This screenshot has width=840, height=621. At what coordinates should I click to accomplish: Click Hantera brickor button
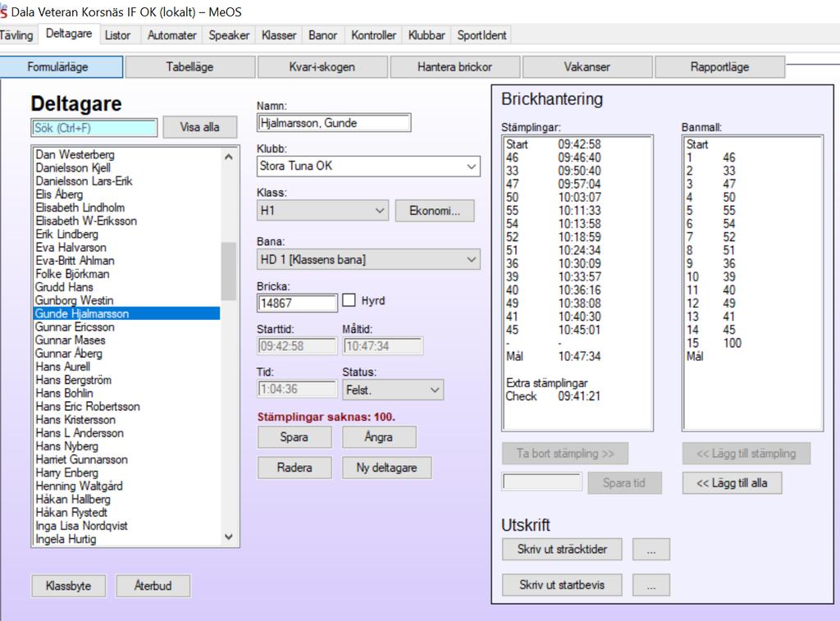coord(454,67)
